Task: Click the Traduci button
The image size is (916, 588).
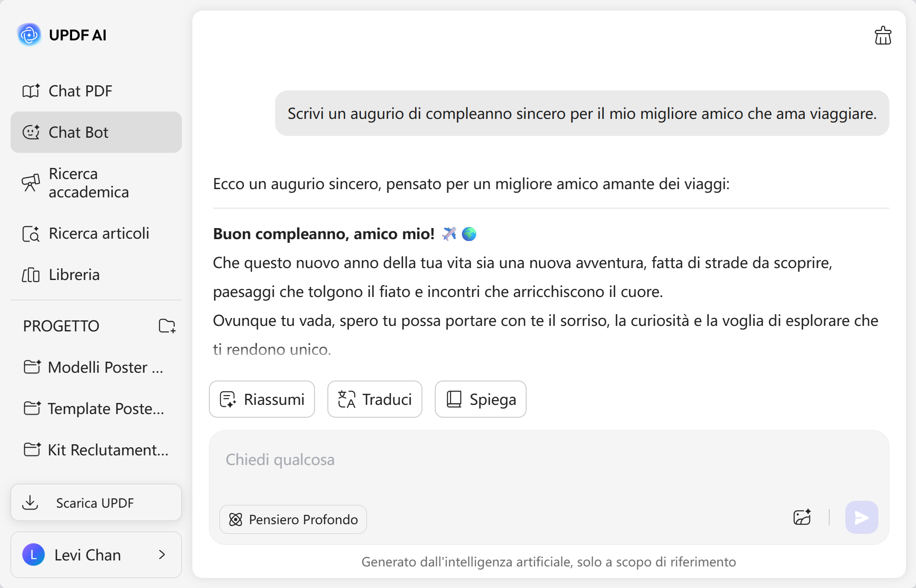Action: pos(375,399)
